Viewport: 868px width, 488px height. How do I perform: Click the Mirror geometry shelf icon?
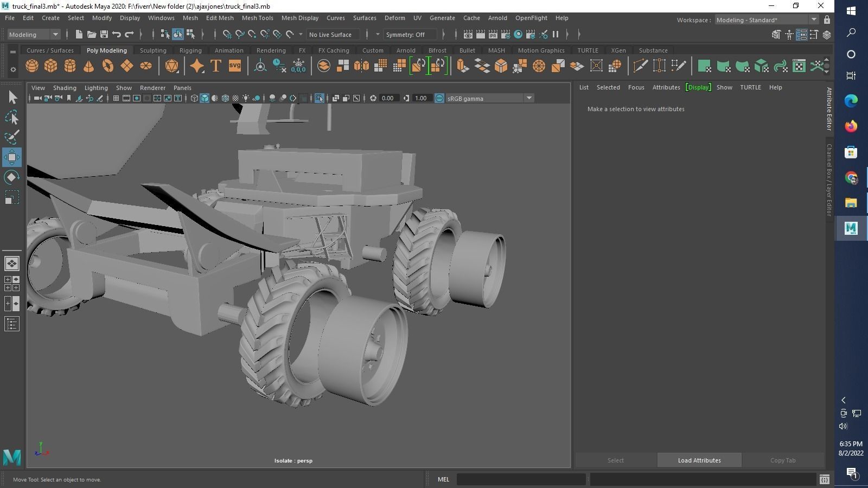pos(361,66)
